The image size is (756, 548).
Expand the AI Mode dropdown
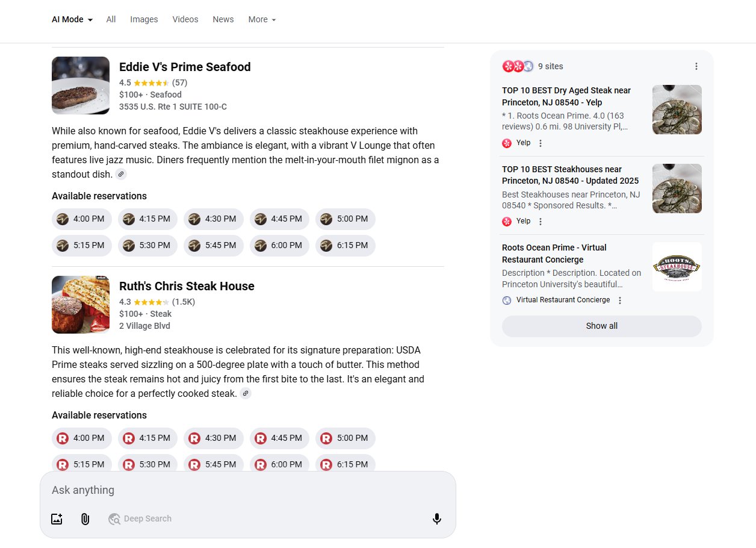pos(72,19)
